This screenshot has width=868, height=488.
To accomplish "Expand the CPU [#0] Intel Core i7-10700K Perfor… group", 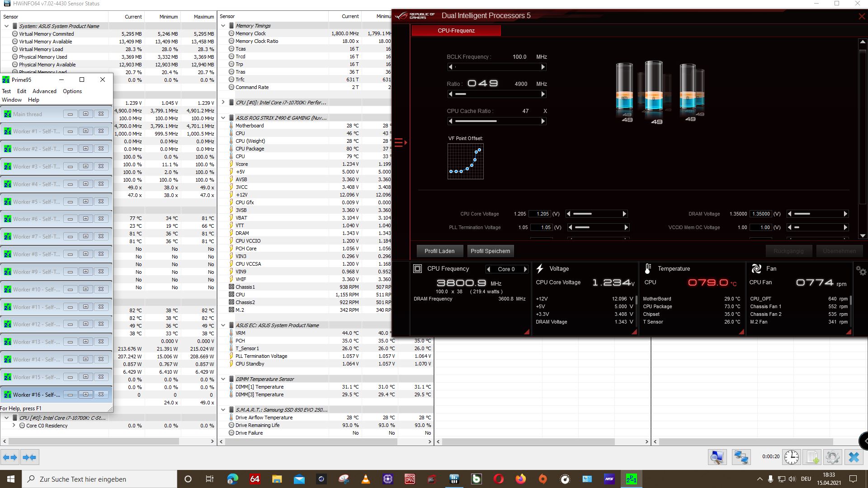I will tap(223, 103).
